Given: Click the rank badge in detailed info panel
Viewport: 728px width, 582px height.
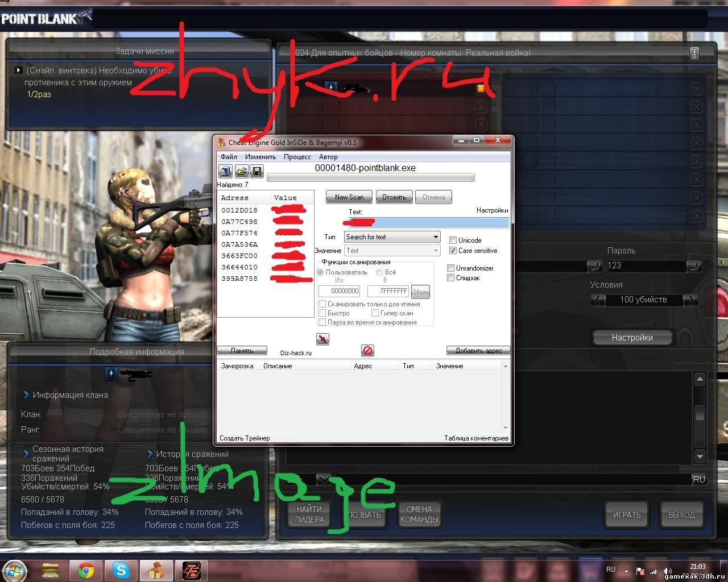Looking at the screenshot, I should (111, 373).
